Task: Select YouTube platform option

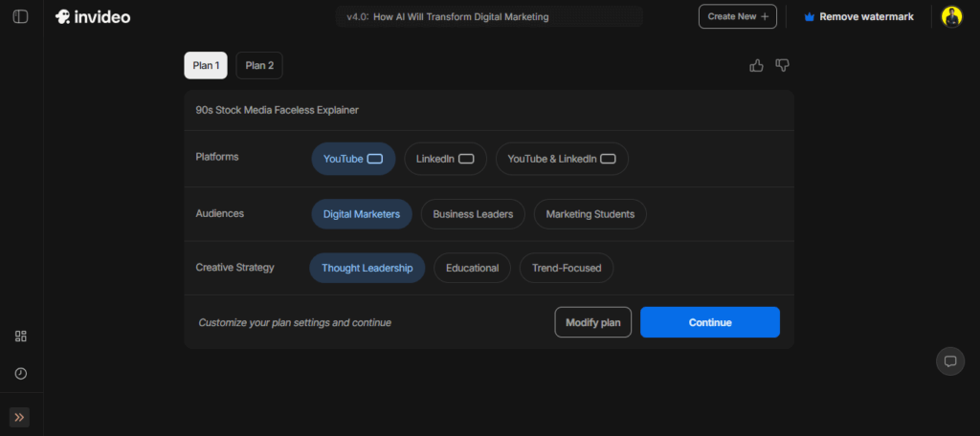Action: coord(353,159)
